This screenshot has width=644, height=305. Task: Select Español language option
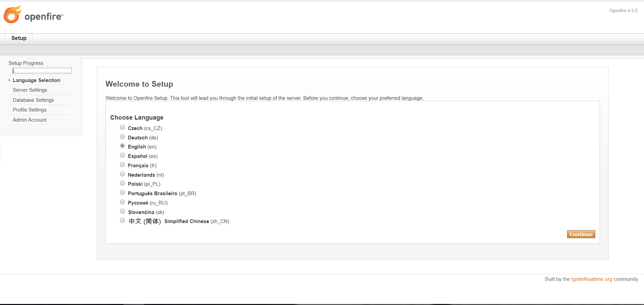tap(123, 155)
